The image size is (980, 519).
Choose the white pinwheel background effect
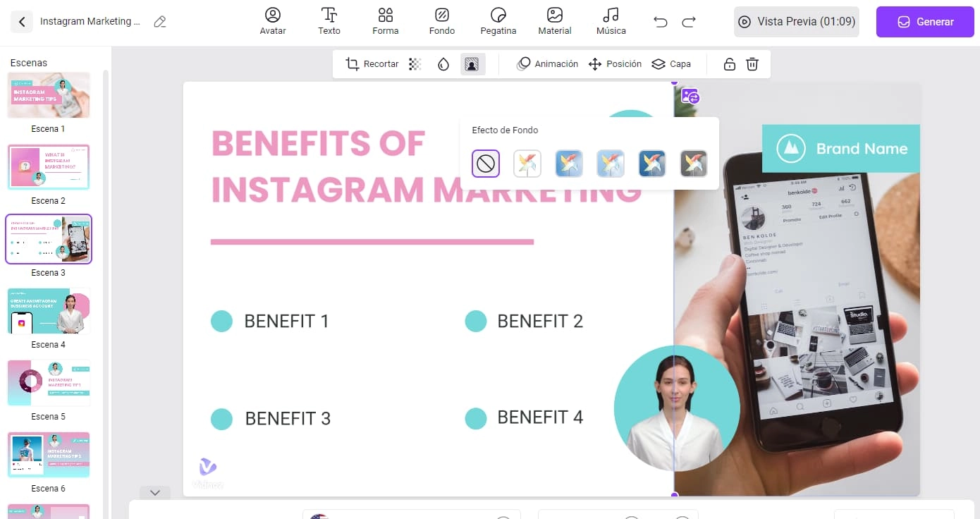click(527, 164)
